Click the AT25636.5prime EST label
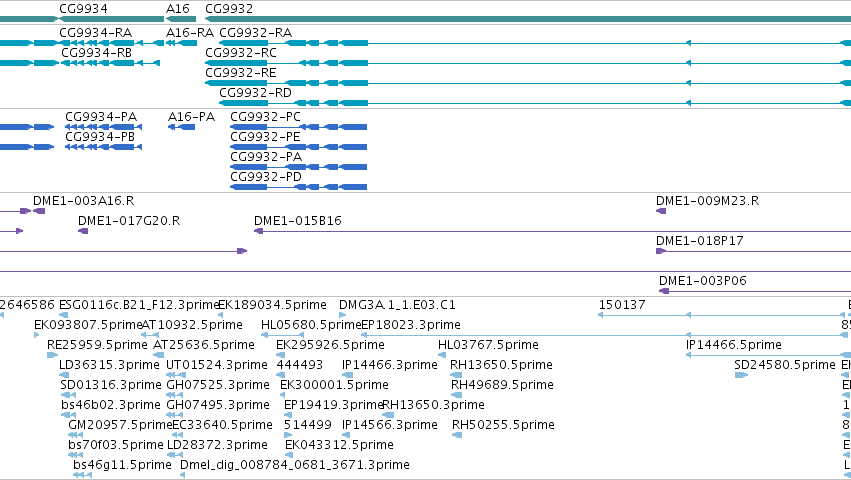Viewport: 851px width, 480px height. (204, 345)
